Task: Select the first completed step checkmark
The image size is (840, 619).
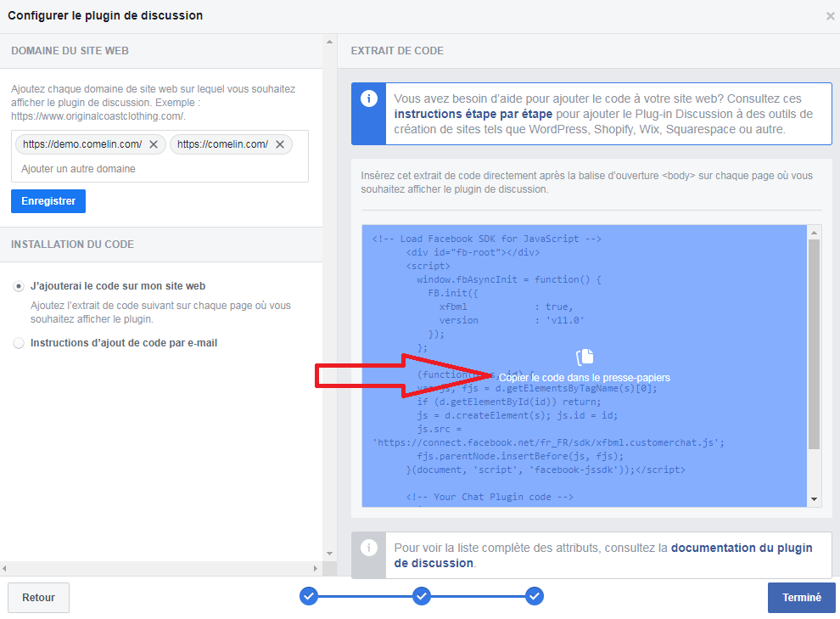Action: point(309,596)
